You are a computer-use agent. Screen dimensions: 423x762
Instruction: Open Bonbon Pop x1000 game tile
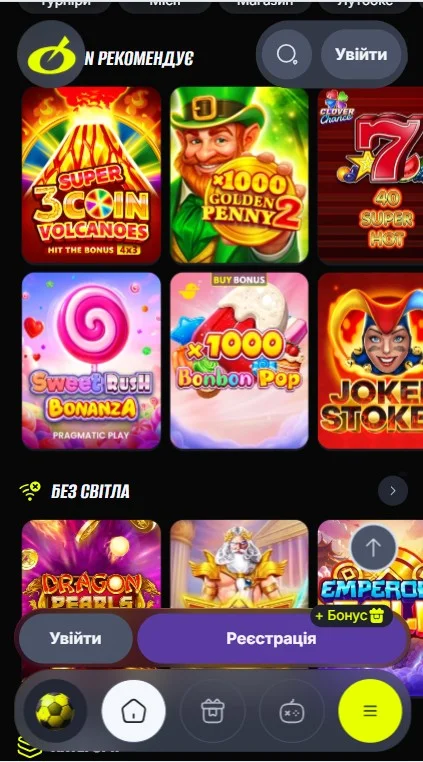point(239,361)
